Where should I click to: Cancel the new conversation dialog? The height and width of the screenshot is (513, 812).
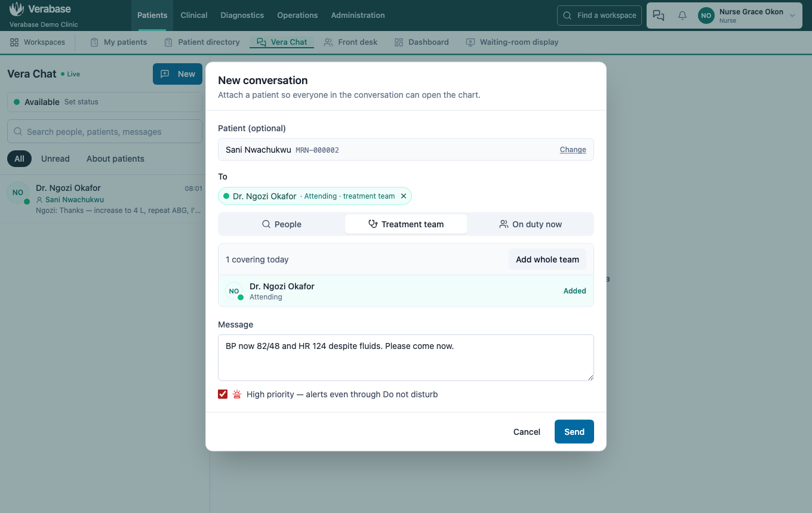pyautogui.click(x=527, y=432)
